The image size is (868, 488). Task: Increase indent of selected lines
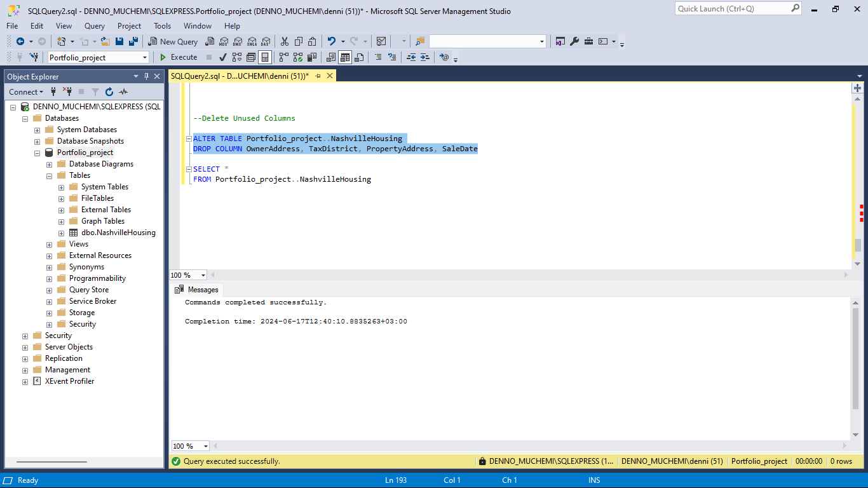click(x=425, y=57)
